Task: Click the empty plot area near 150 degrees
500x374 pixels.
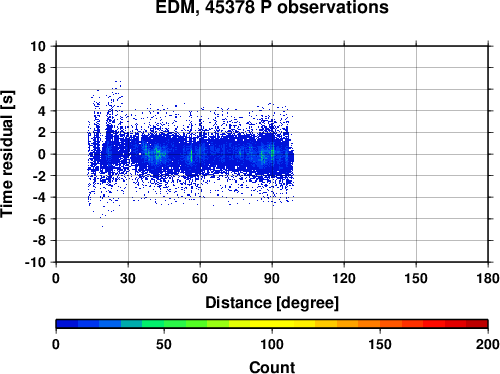Action: pos(416,154)
